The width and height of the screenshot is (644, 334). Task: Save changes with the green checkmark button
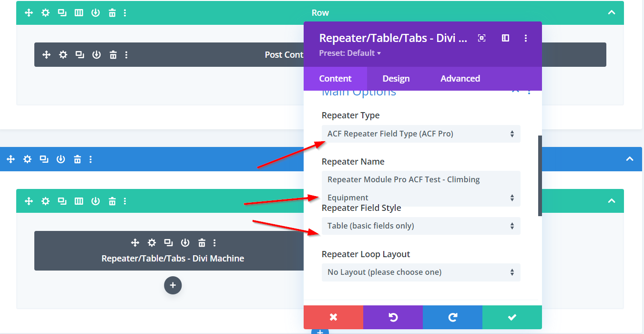pos(512,317)
